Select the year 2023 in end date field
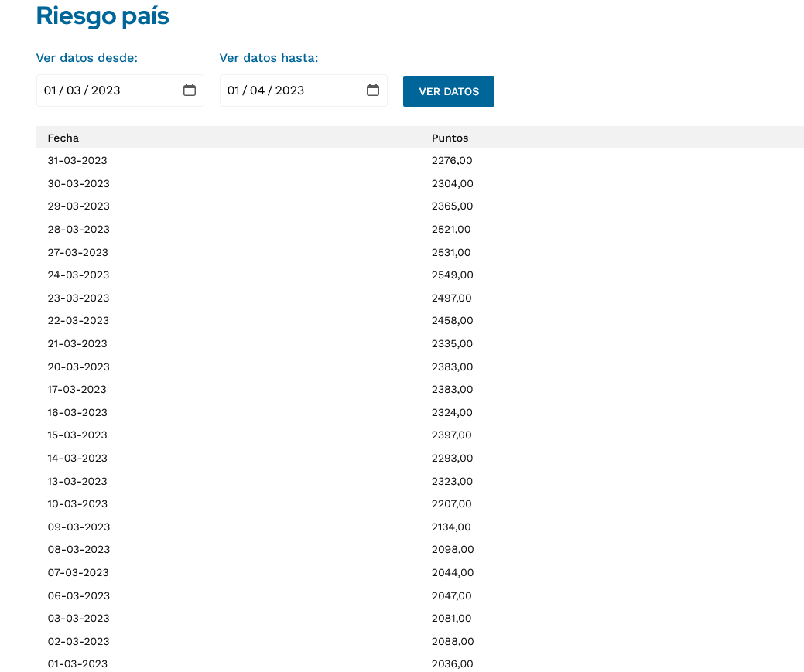 tap(289, 90)
